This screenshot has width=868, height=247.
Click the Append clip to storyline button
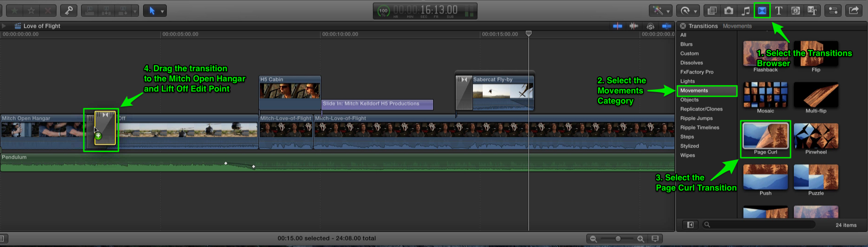click(123, 11)
